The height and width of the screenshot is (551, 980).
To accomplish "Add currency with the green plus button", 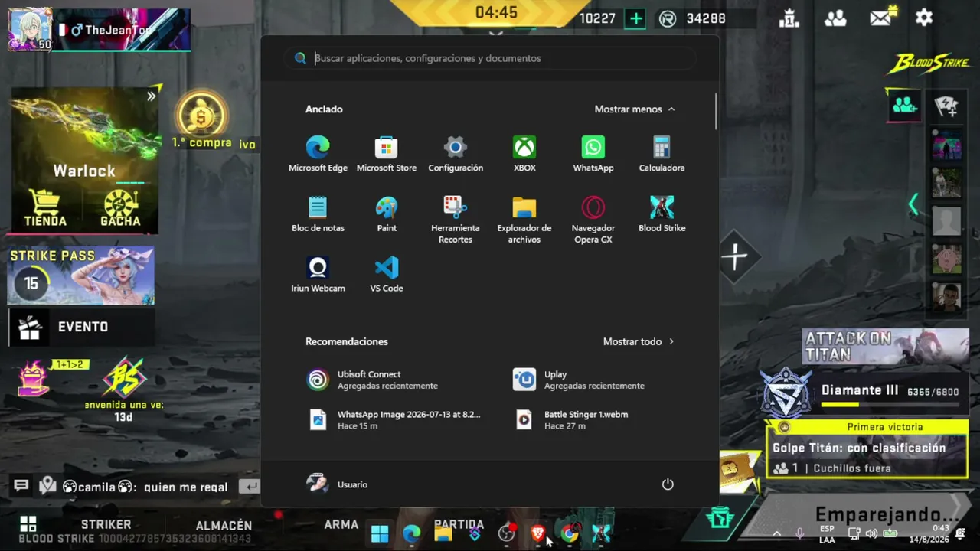I will click(635, 18).
